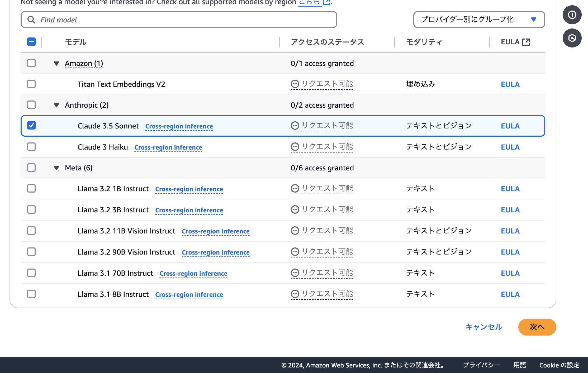
Task: Toggle the select-all header checkbox
Action: (x=31, y=42)
